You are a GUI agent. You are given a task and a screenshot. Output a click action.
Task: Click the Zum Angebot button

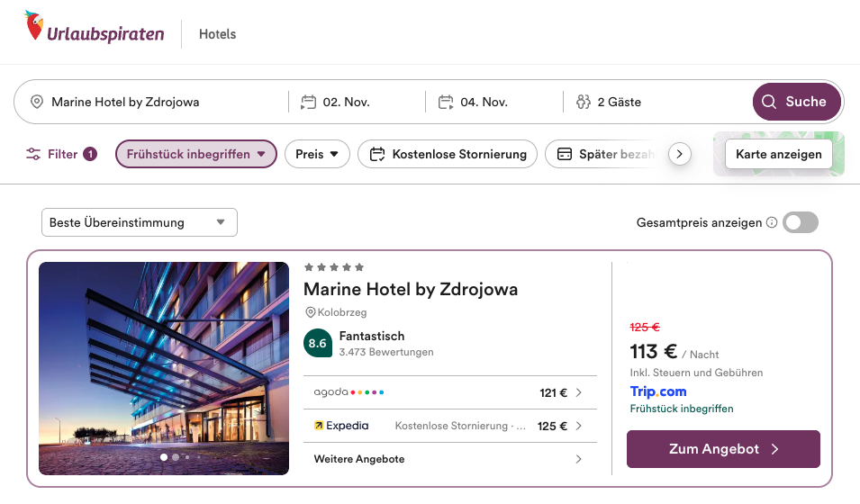pos(723,449)
